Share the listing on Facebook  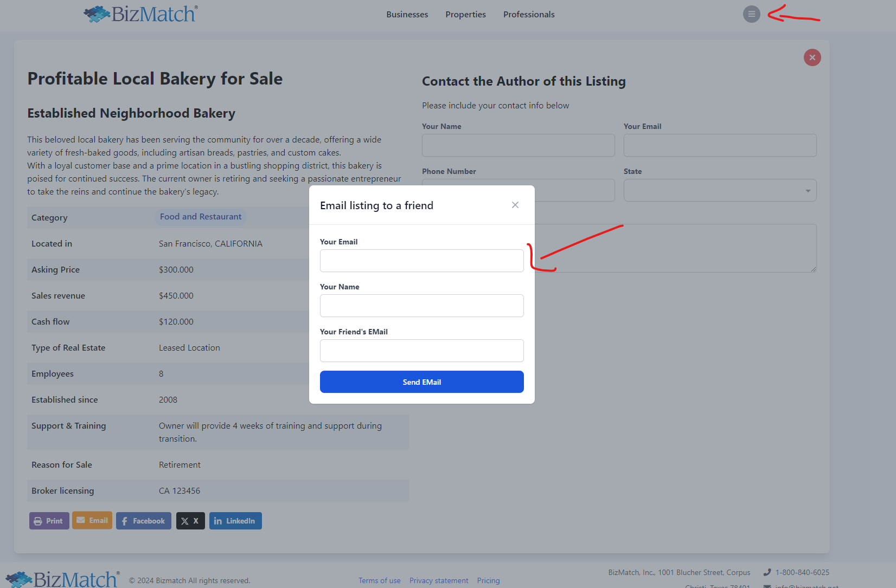(143, 521)
